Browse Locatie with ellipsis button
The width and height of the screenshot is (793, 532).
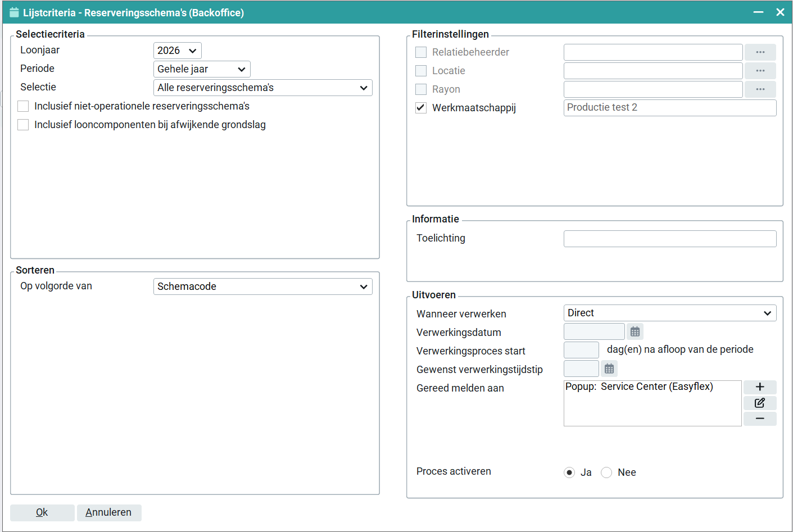pyautogui.click(x=760, y=71)
